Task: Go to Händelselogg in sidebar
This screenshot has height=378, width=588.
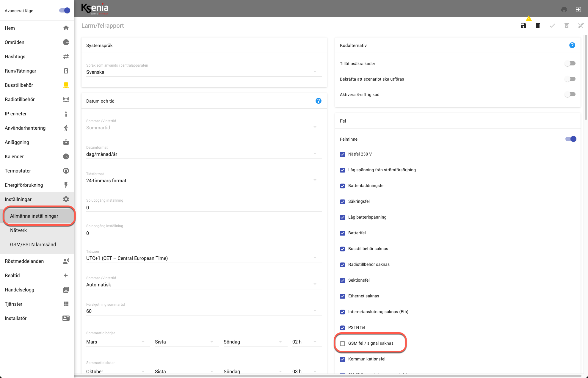Action: point(20,290)
